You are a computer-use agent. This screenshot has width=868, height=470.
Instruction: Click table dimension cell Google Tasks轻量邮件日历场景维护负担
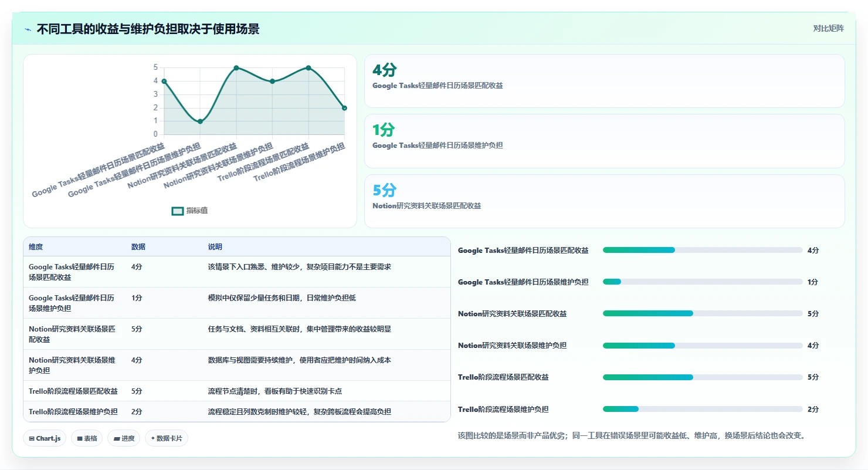72,303
